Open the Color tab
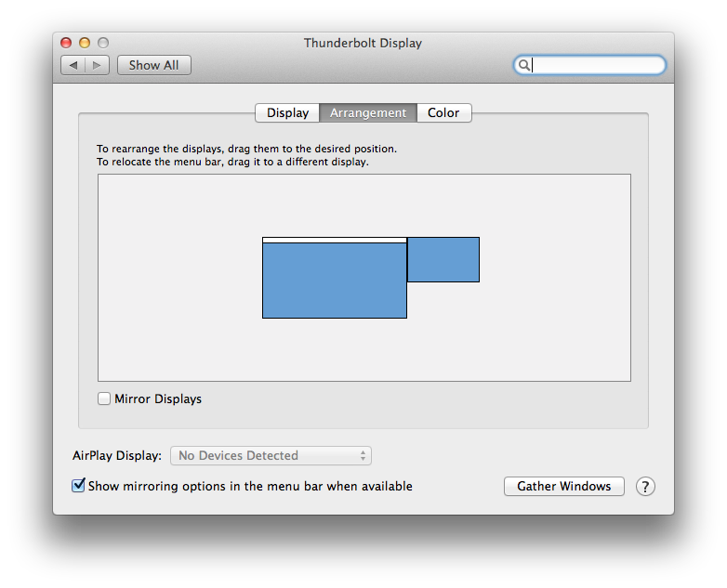727x588 pixels. [x=443, y=113]
